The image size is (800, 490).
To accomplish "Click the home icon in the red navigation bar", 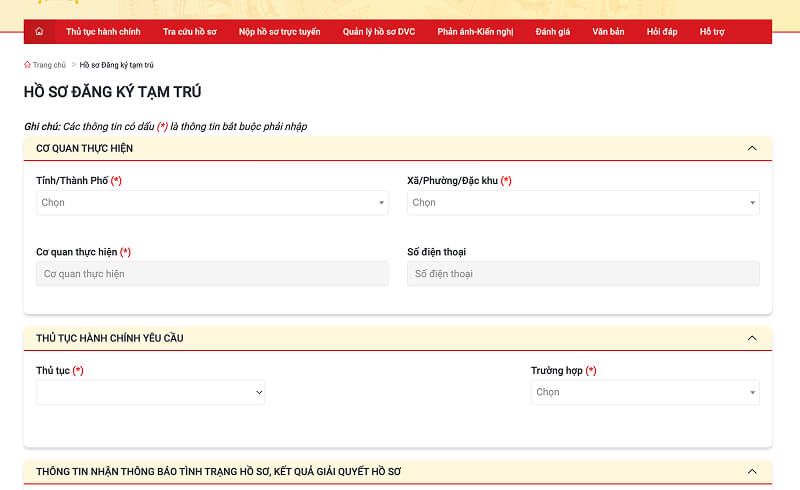I will pyautogui.click(x=39, y=32).
